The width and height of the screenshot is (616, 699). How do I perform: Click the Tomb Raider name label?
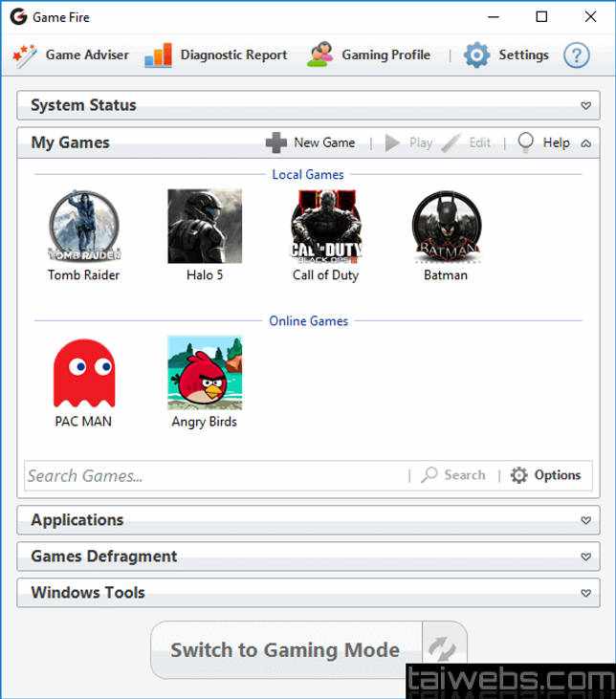click(x=84, y=275)
